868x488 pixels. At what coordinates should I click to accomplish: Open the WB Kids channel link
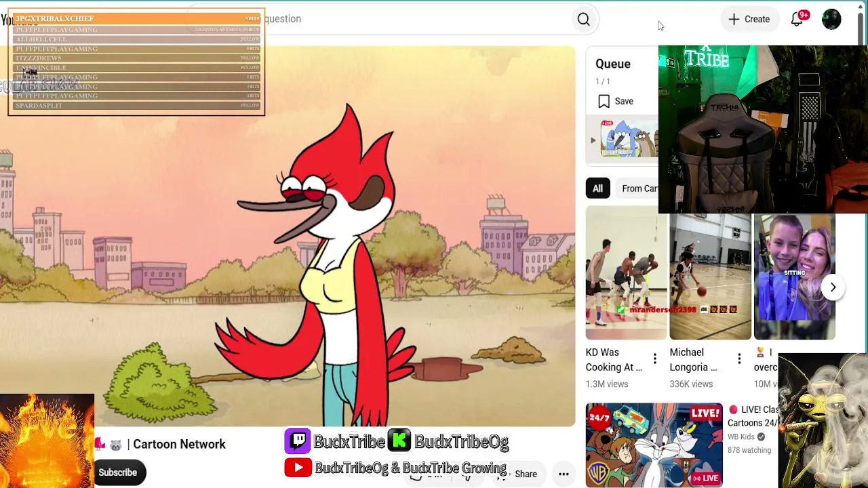click(741, 437)
